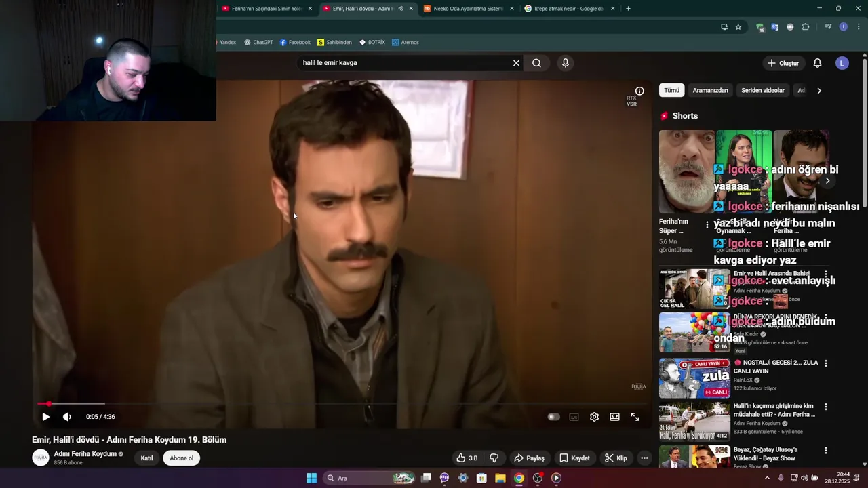Show hidden system tray icons
Image resolution: width=868 pixels, height=488 pixels.
tap(767, 478)
